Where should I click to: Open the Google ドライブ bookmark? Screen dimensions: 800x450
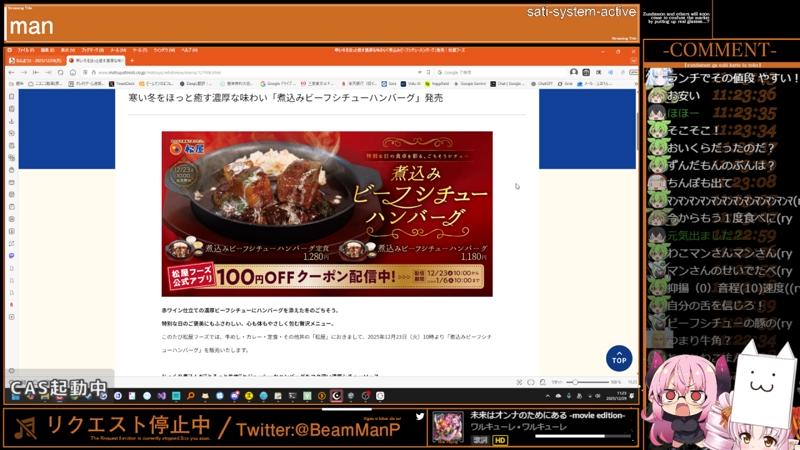point(278,84)
